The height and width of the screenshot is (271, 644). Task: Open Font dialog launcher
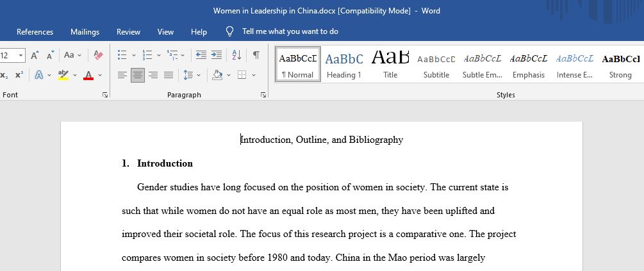click(x=105, y=95)
